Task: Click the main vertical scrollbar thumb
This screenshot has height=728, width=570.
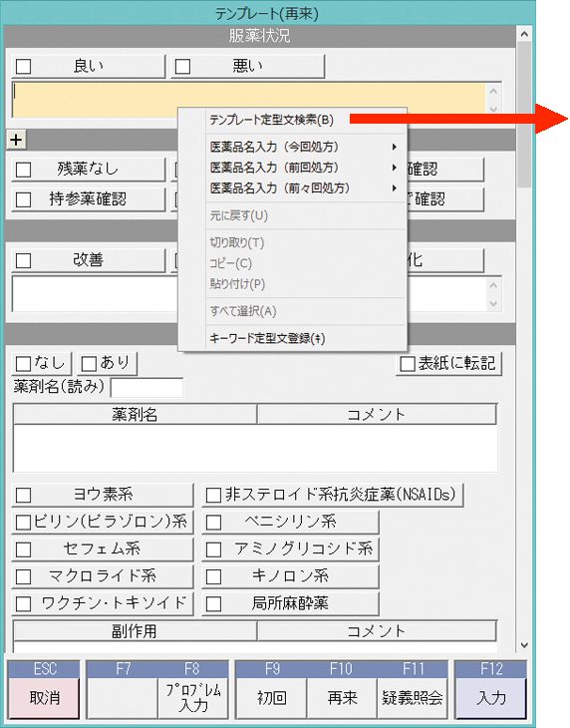Action: point(524,114)
